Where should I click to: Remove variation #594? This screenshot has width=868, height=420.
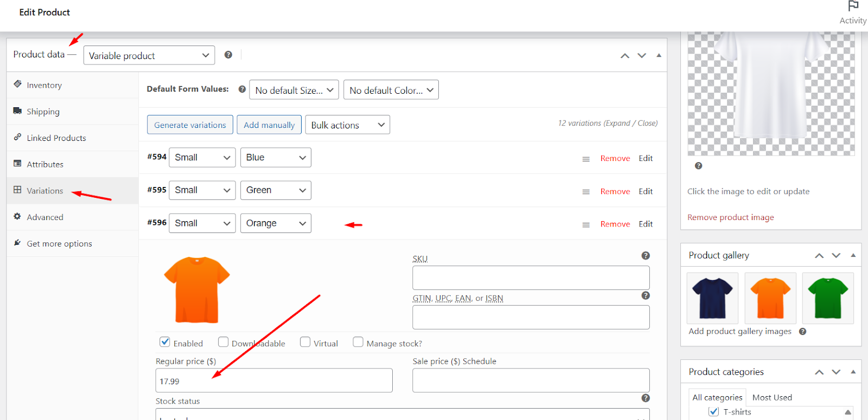615,158
